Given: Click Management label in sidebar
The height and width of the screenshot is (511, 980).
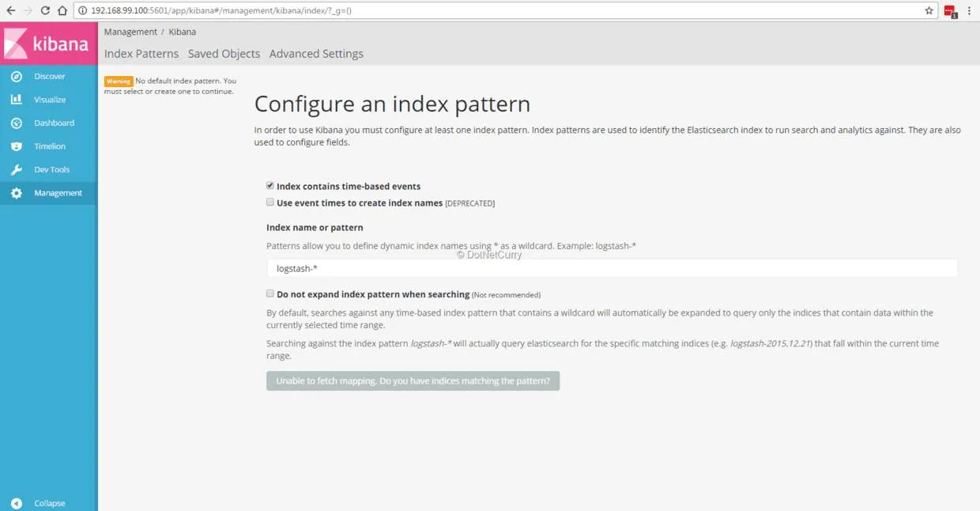Looking at the screenshot, I should tap(58, 193).
